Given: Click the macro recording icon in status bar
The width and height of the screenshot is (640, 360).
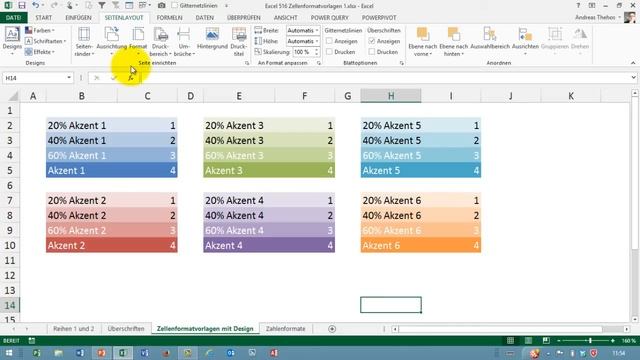Looking at the screenshot, I should (32, 340).
